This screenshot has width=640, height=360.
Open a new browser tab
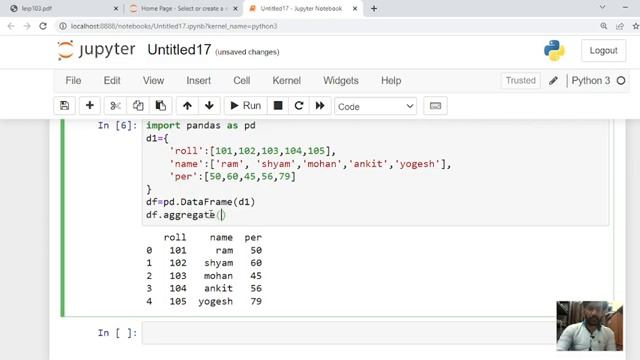point(374,8)
